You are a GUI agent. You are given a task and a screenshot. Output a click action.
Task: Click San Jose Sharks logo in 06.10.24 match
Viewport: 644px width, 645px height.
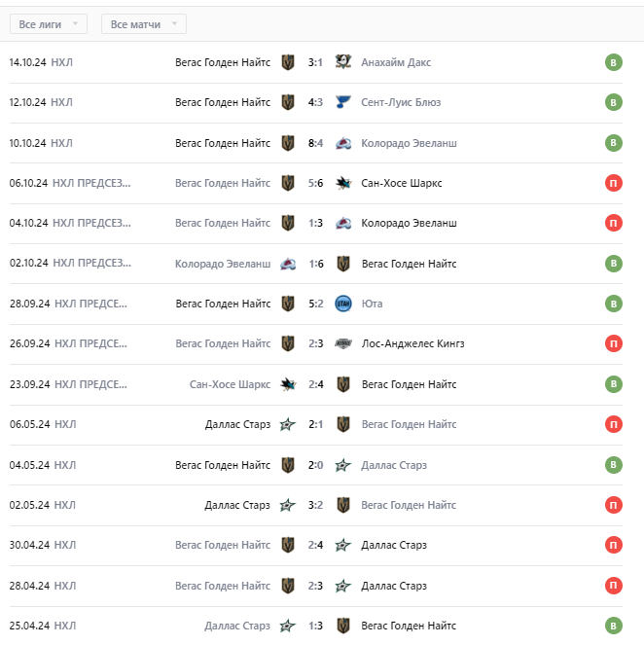tap(342, 183)
